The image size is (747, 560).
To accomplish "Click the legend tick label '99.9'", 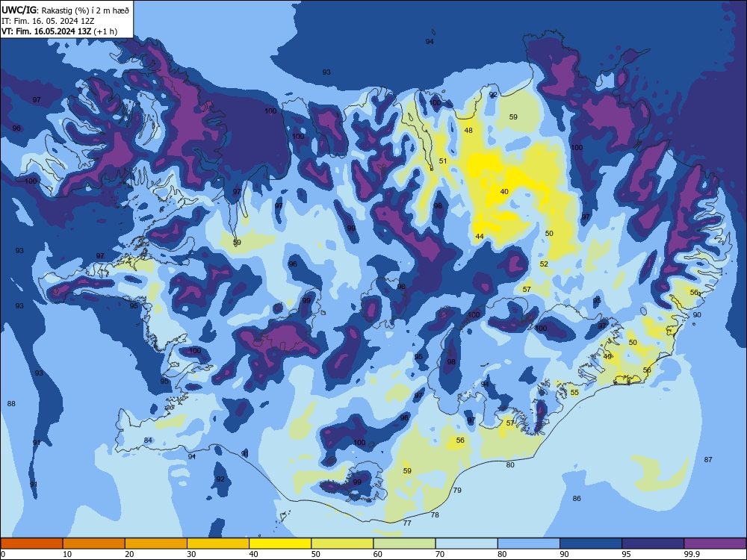I will 691,554.
